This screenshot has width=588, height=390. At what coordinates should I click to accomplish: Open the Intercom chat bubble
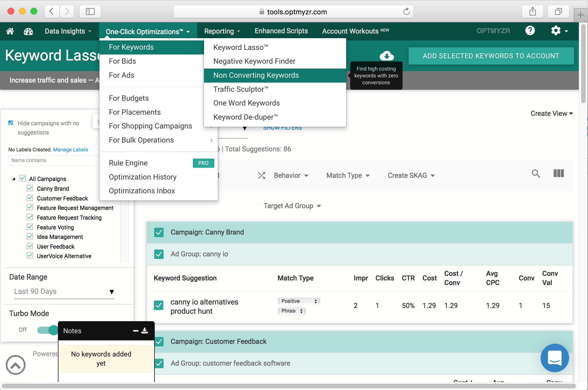(554, 358)
